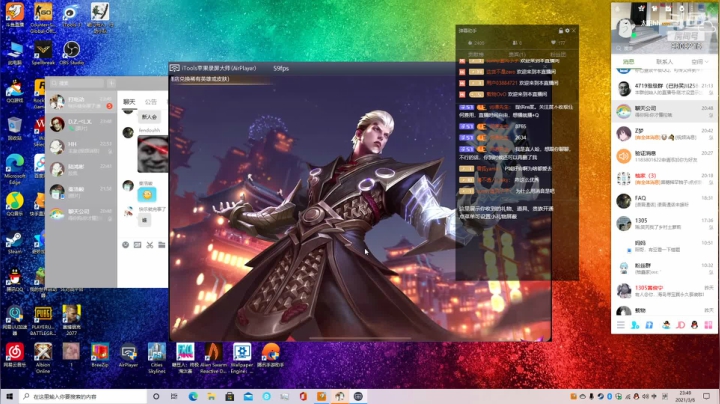Click the Windows taskbar search box

tap(83, 396)
